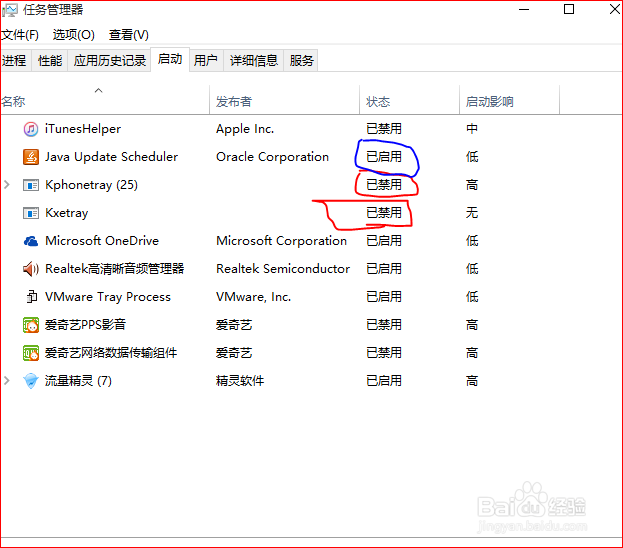This screenshot has height=548, width=623.
Task: Select the Kxetray name
Action: [67, 213]
